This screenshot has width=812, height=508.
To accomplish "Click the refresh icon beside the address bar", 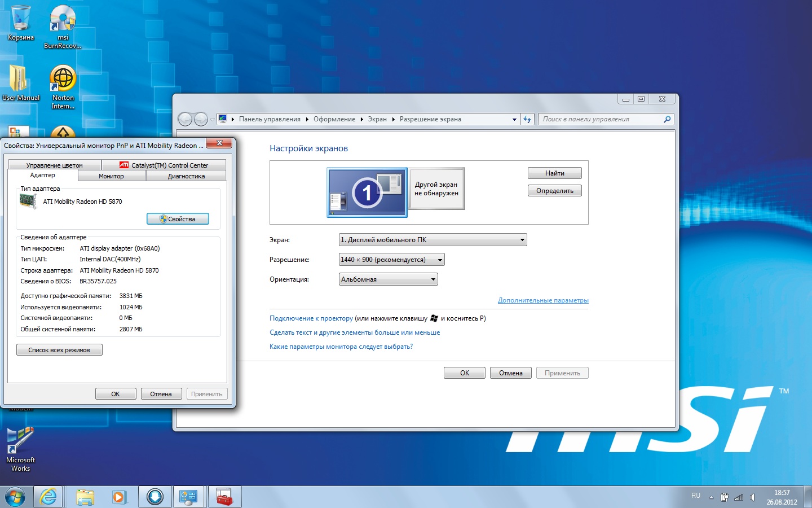I will coord(527,119).
